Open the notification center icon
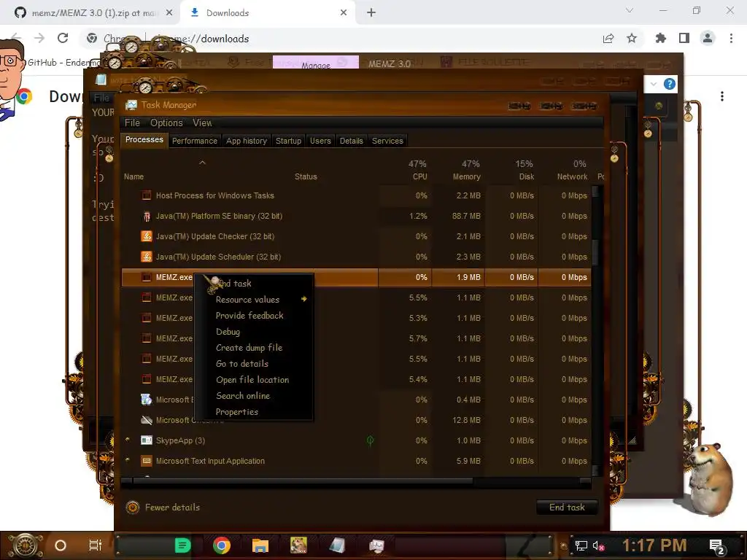 [x=717, y=546]
